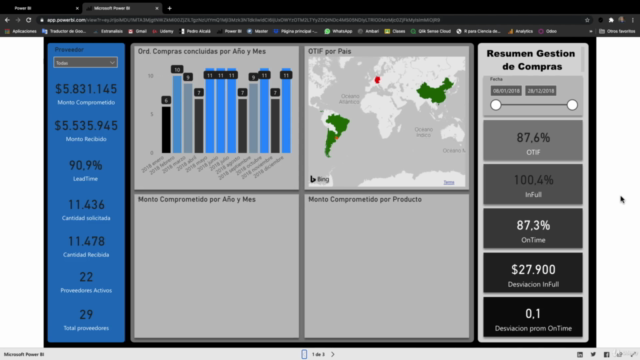This screenshot has height=360, width=640.
Task: Open the browser extensions puzzle icon
Action: pos(611,20)
